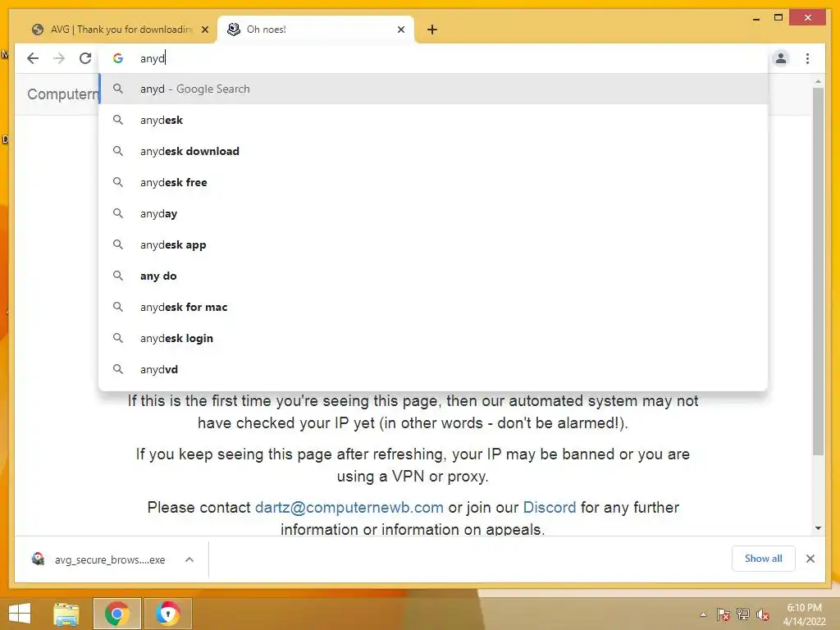
Task: Click the page scrollbar down arrow
Action: click(818, 528)
